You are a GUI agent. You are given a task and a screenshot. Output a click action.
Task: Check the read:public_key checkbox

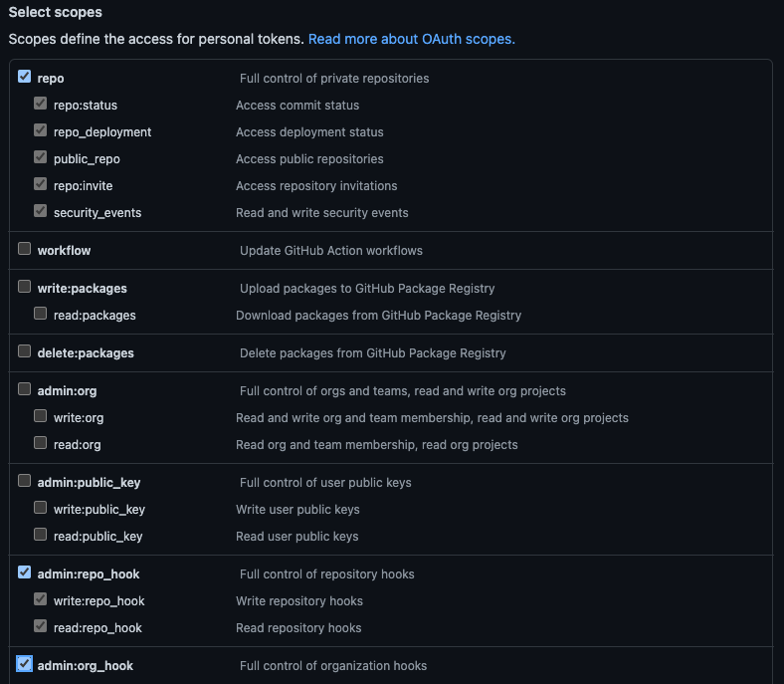pos(41,535)
